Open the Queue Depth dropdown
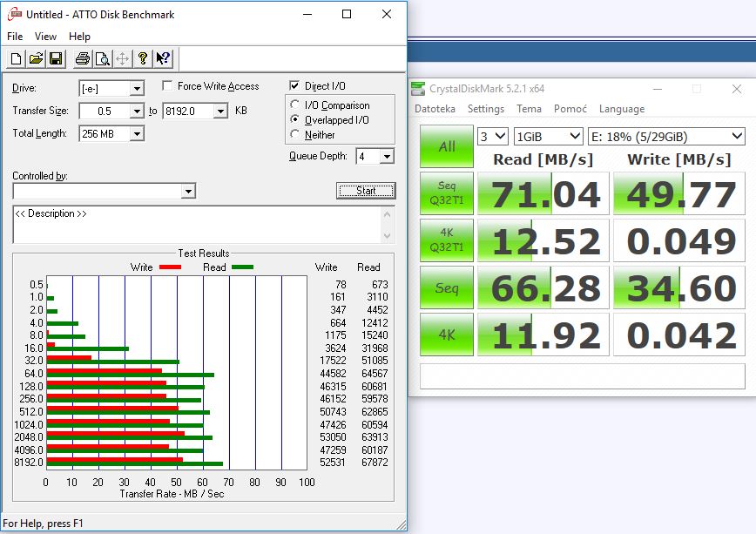 coord(387,157)
